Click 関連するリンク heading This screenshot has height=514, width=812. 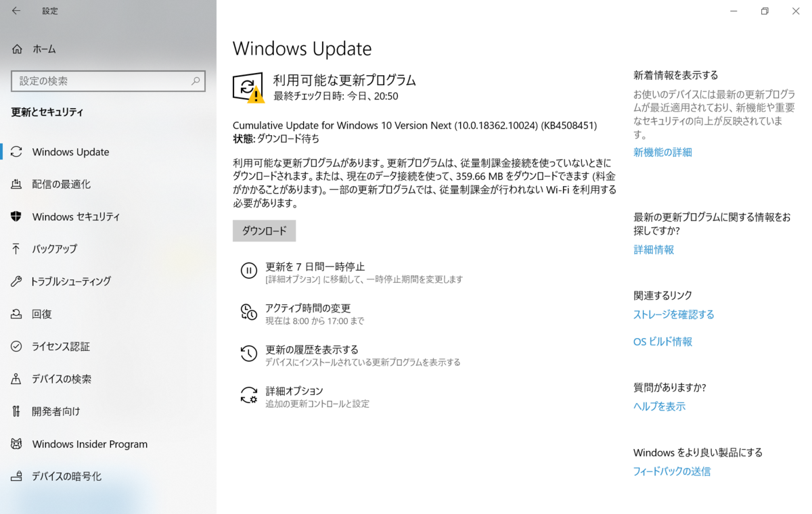[x=662, y=296]
